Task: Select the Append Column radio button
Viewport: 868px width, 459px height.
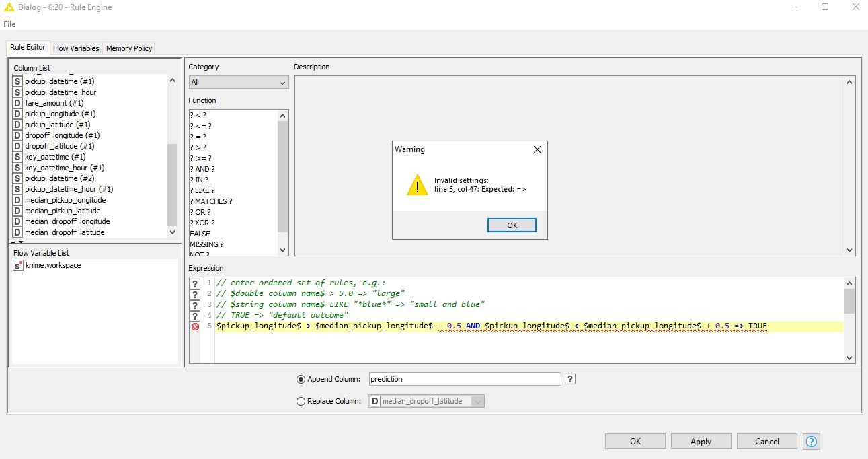Action: click(x=301, y=379)
